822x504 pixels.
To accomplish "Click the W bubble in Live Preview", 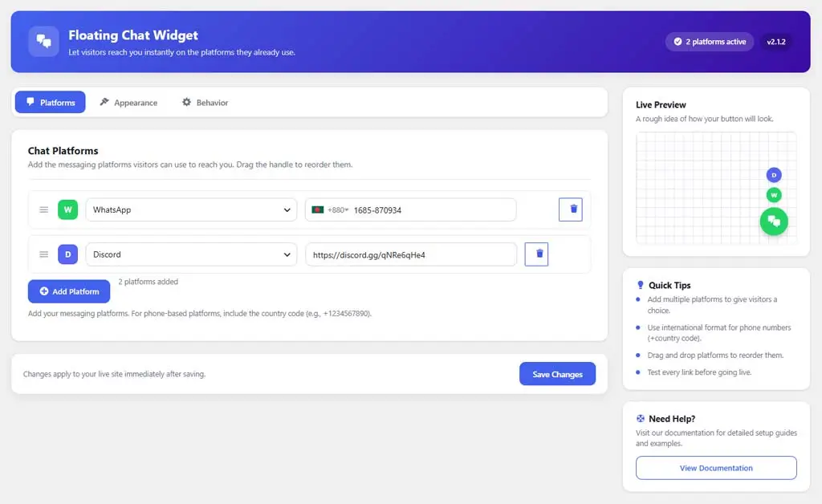I will click(774, 195).
